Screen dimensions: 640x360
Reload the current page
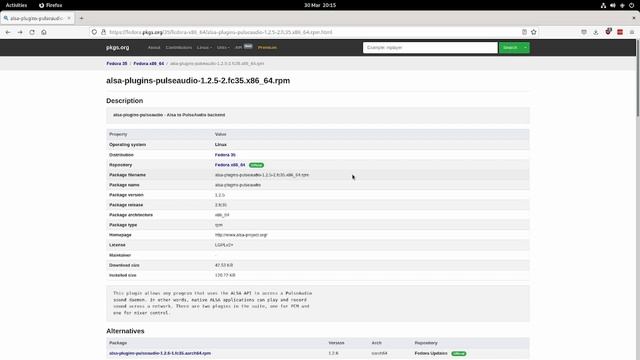(32, 32)
